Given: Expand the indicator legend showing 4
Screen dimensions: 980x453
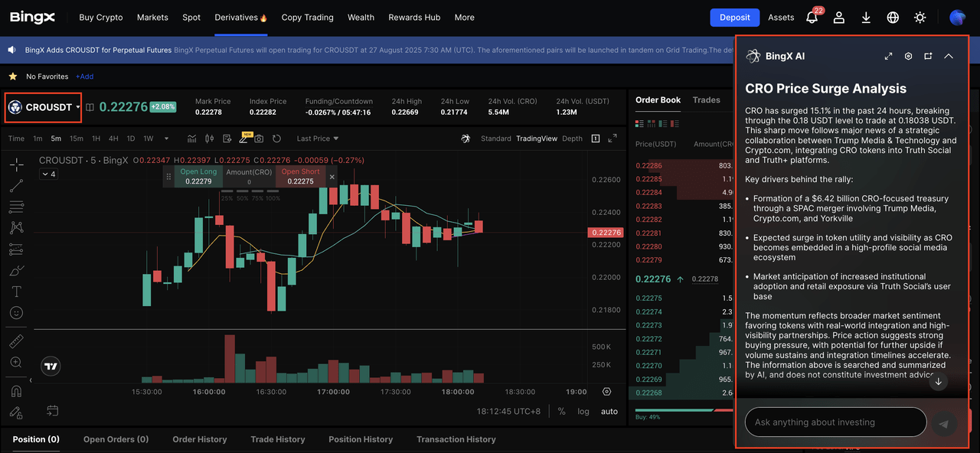Looking at the screenshot, I should (48, 174).
